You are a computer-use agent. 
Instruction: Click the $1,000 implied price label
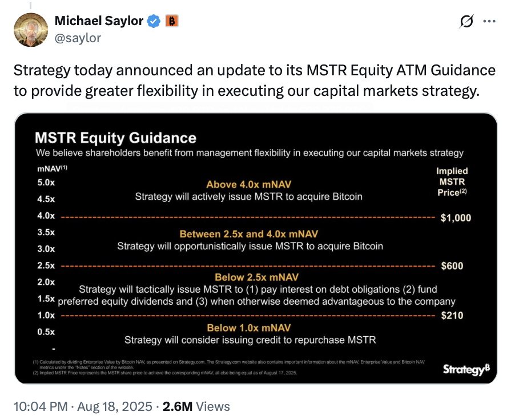pos(455,217)
